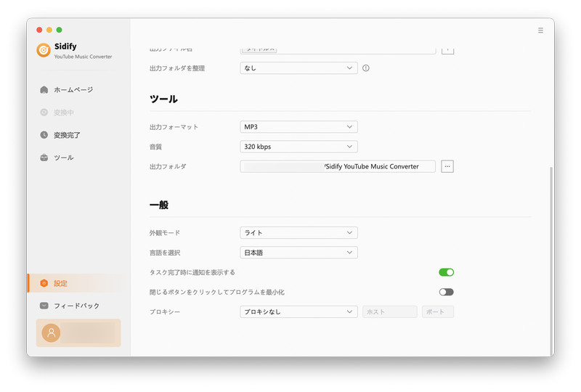The width and height of the screenshot is (581, 392).
Task: Click info icon beside 出力フォルダを整理
Action: click(x=366, y=68)
